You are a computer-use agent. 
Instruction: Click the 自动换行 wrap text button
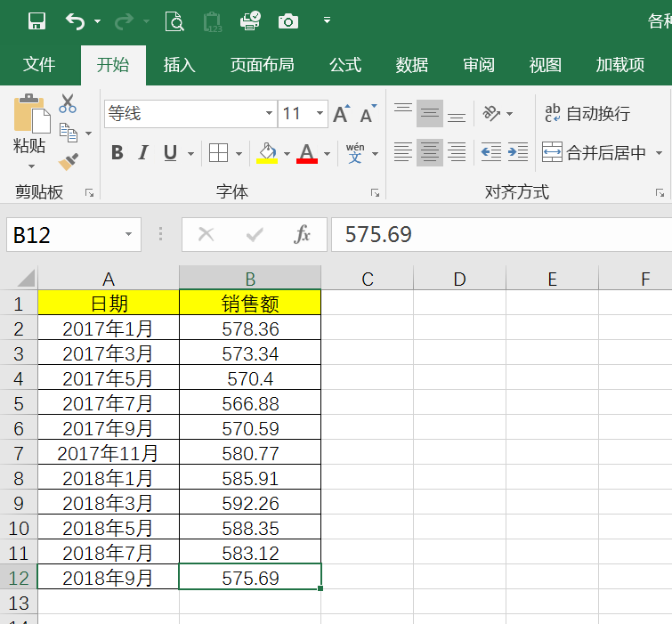click(587, 114)
